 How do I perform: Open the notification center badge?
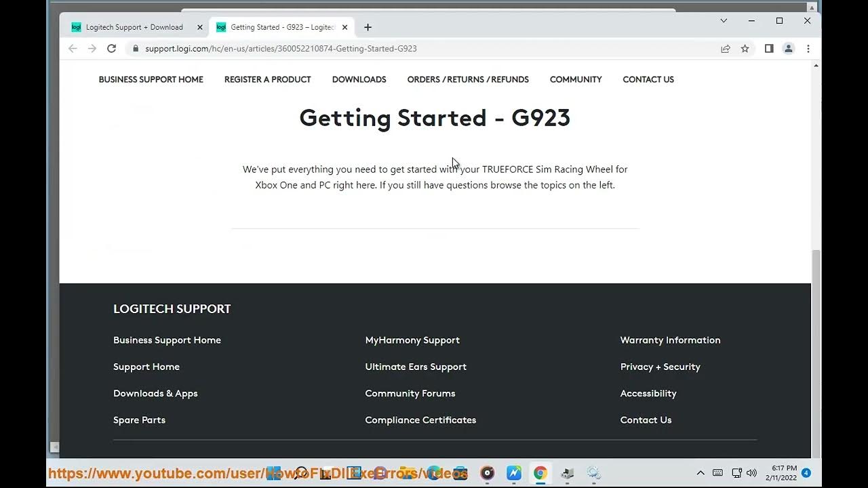pyautogui.click(x=806, y=473)
